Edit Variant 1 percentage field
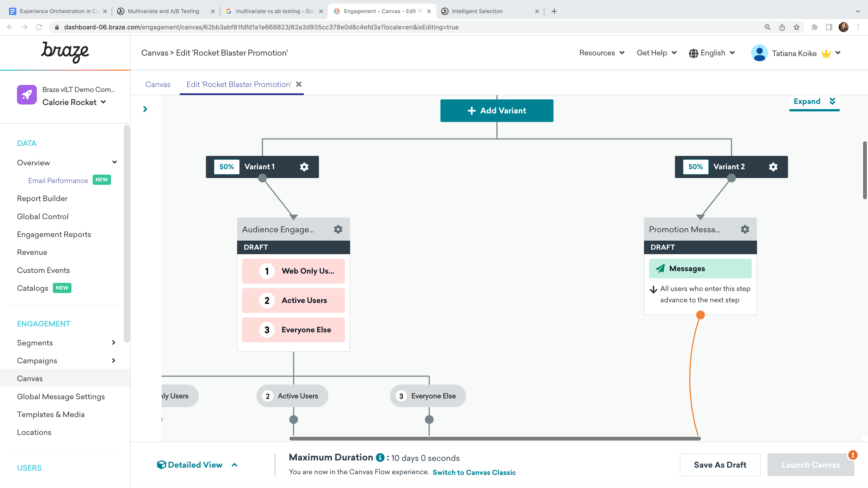This screenshot has width=868, height=488. (x=226, y=167)
